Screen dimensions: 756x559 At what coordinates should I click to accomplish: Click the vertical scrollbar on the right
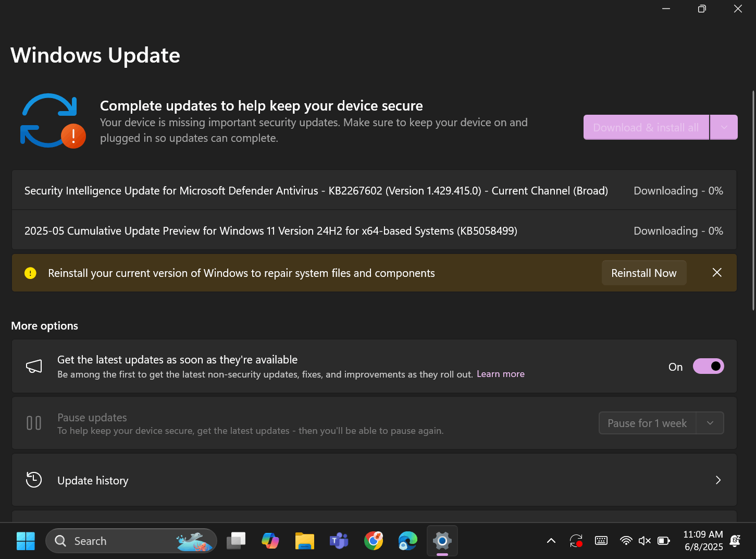click(753, 201)
